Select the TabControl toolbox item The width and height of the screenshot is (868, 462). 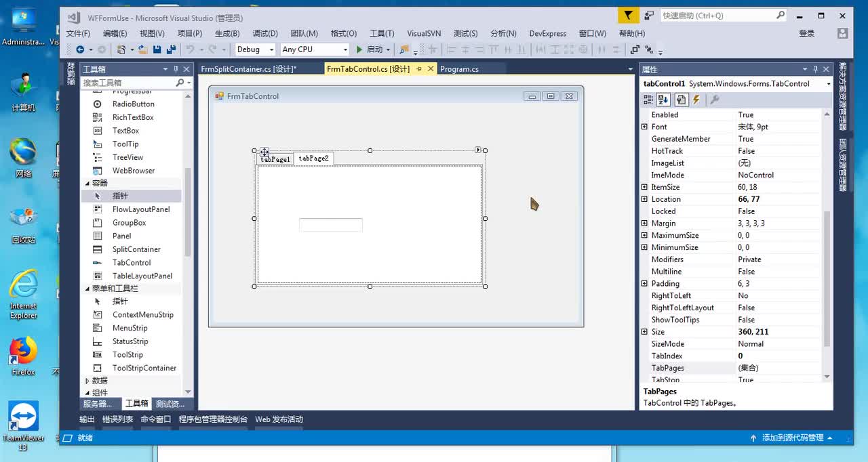coord(131,263)
